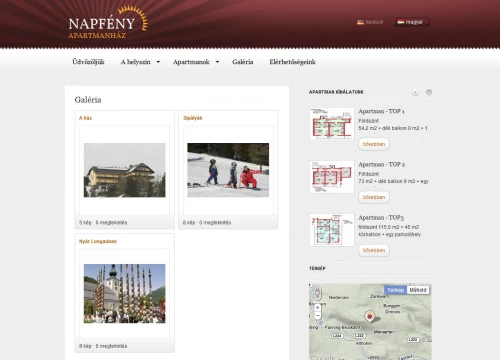The image size is (500, 360).
Task: Open the Galéria menu item
Action: (x=243, y=62)
